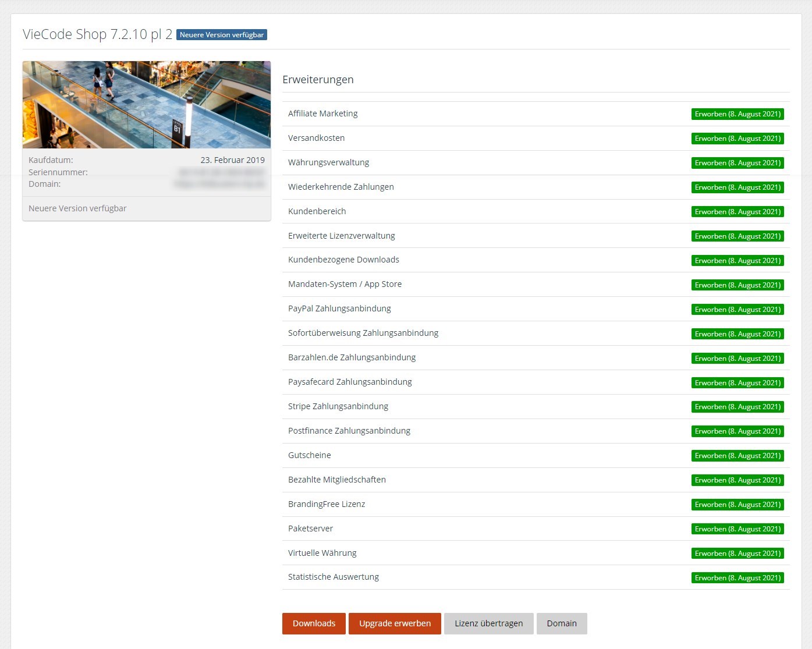Image resolution: width=812 pixels, height=649 pixels.
Task: Open Mandaten-System / App Store extension
Action: click(x=345, y=284)
